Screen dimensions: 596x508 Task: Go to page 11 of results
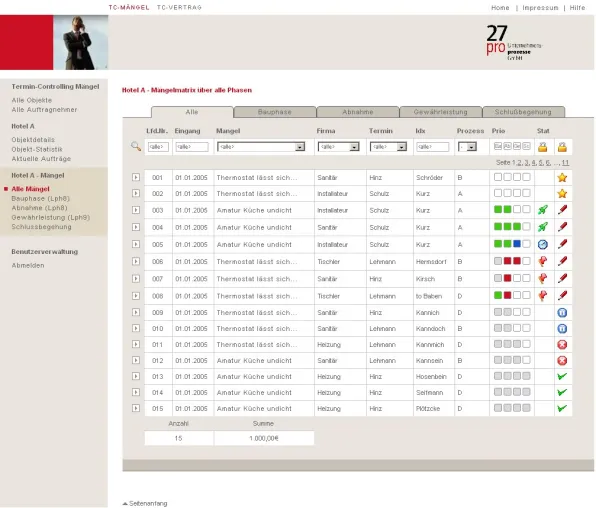[566, 163]
